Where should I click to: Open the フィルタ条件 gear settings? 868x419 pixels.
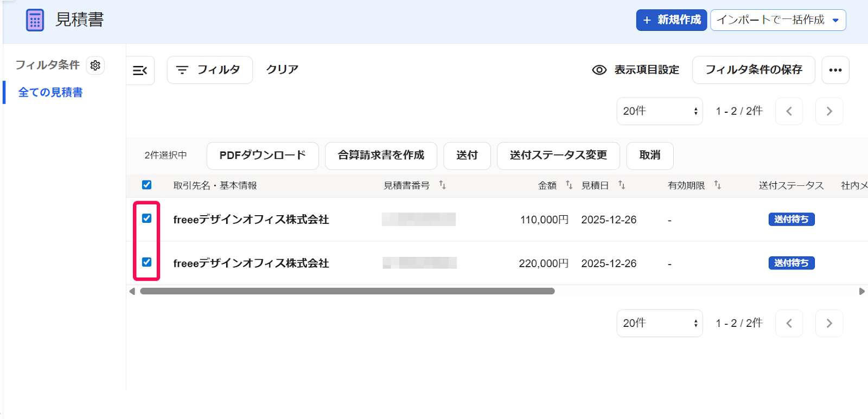pos(95,65)
